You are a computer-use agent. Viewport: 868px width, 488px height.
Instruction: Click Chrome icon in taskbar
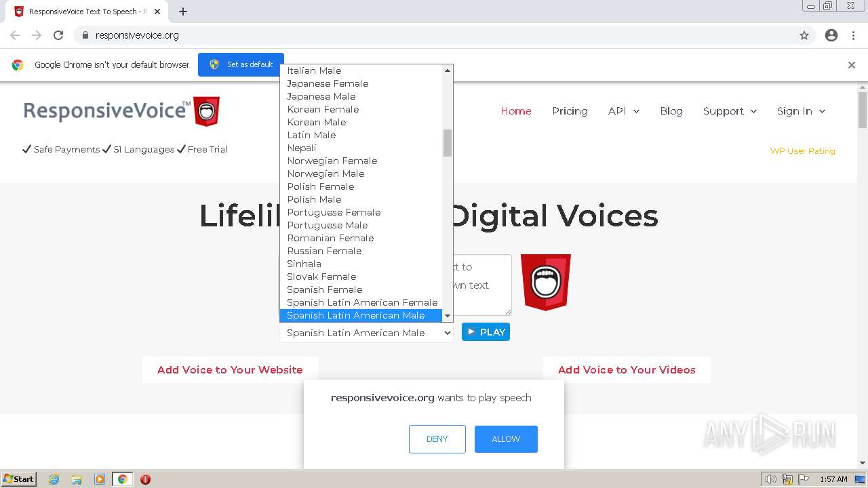[122, 479]
